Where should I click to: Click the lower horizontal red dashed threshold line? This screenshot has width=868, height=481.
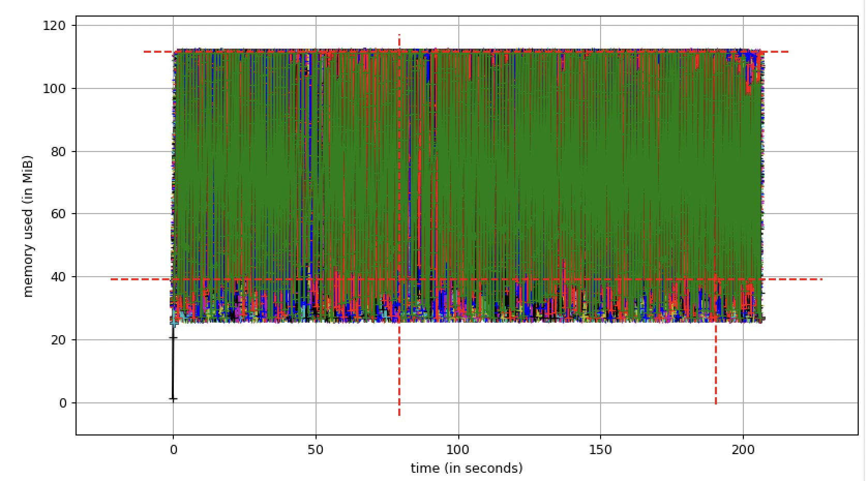click(x=129, y=279)
